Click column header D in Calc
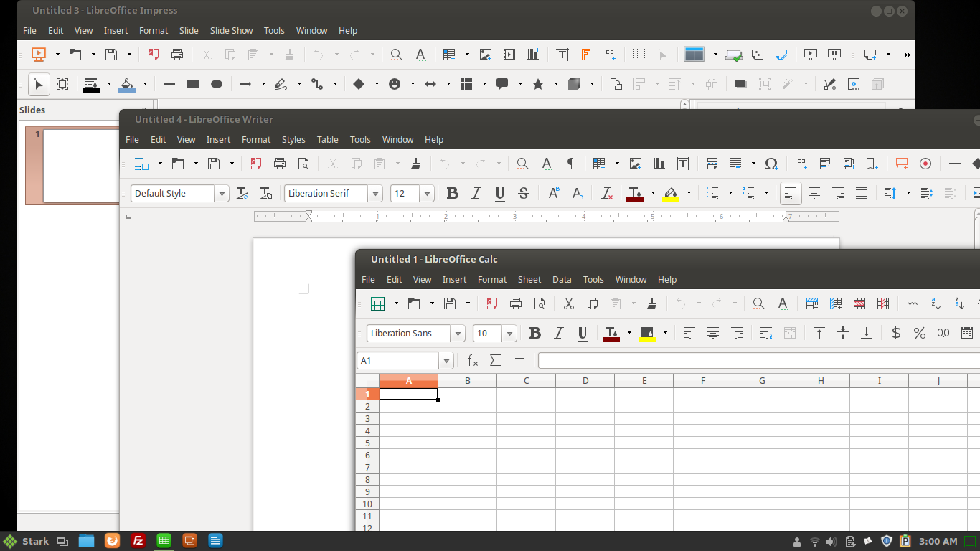The image size is (980, 551). 585,381
